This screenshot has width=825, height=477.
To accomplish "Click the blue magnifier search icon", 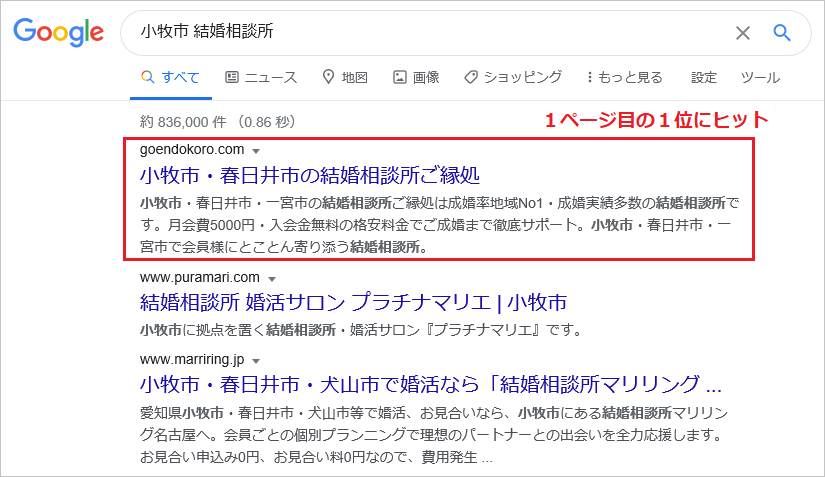I will [x=782, y=33].
